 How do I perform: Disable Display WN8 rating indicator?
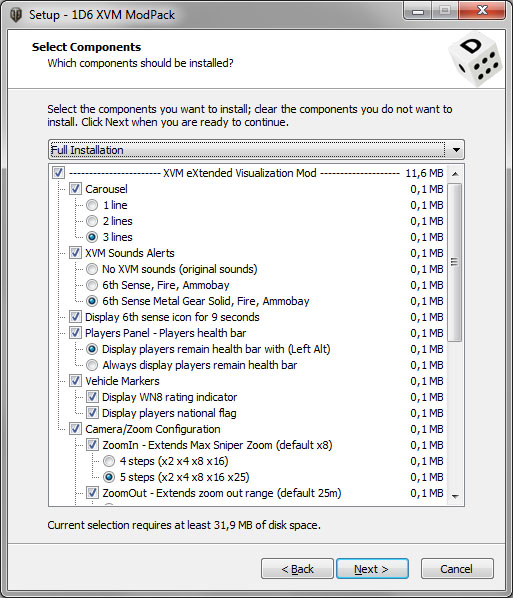pyautogui.click(x=92, y=397)
